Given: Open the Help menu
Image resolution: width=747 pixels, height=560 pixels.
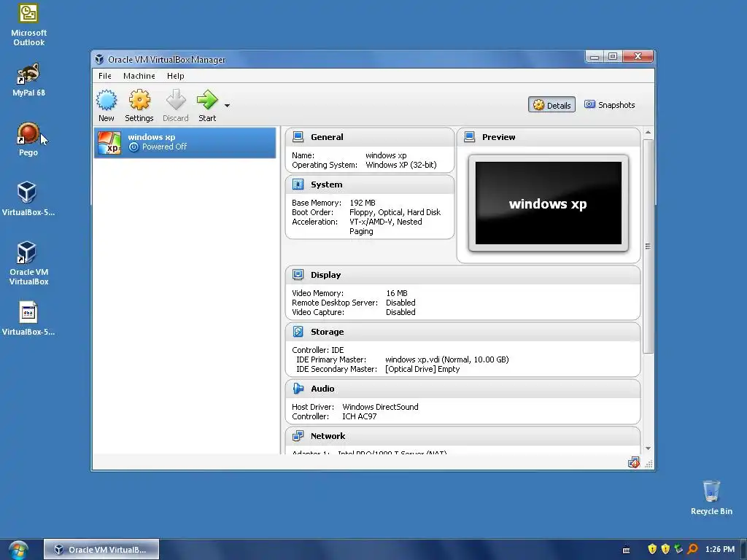Looking at the screenshot, I should (x=175, y=76).
